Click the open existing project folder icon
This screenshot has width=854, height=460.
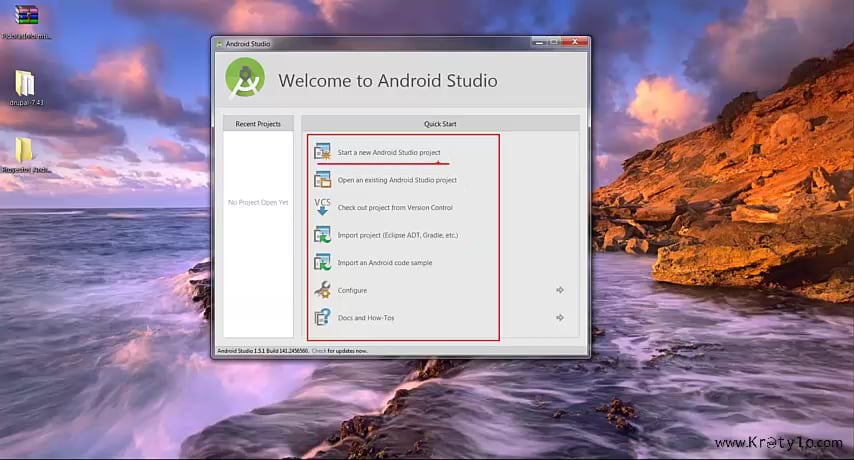322,180
